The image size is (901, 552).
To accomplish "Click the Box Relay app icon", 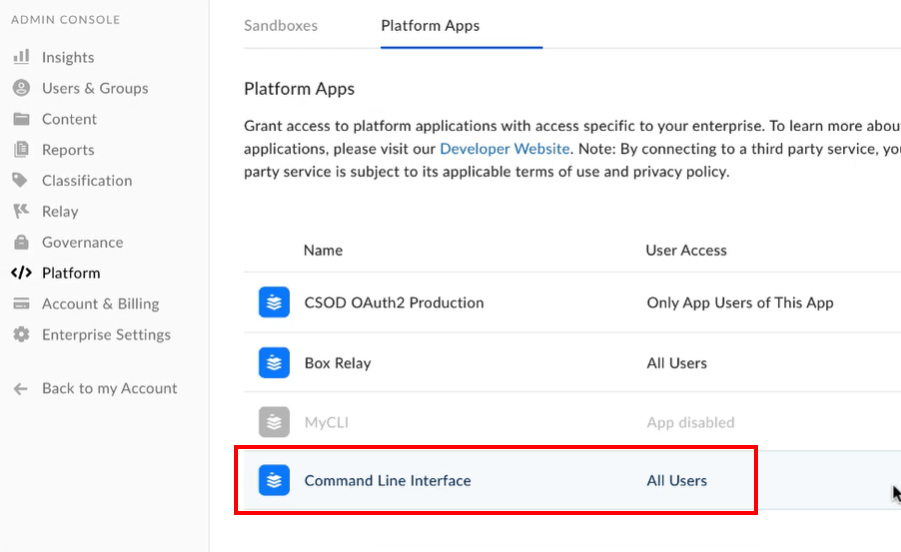I will 274,362.
